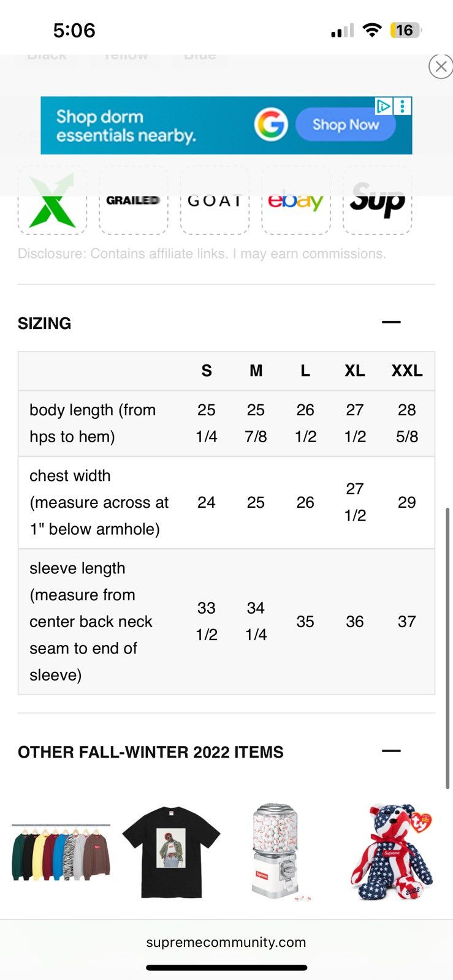
Task: Open the ad options menu dots
Action: click(x=402, y=106)
